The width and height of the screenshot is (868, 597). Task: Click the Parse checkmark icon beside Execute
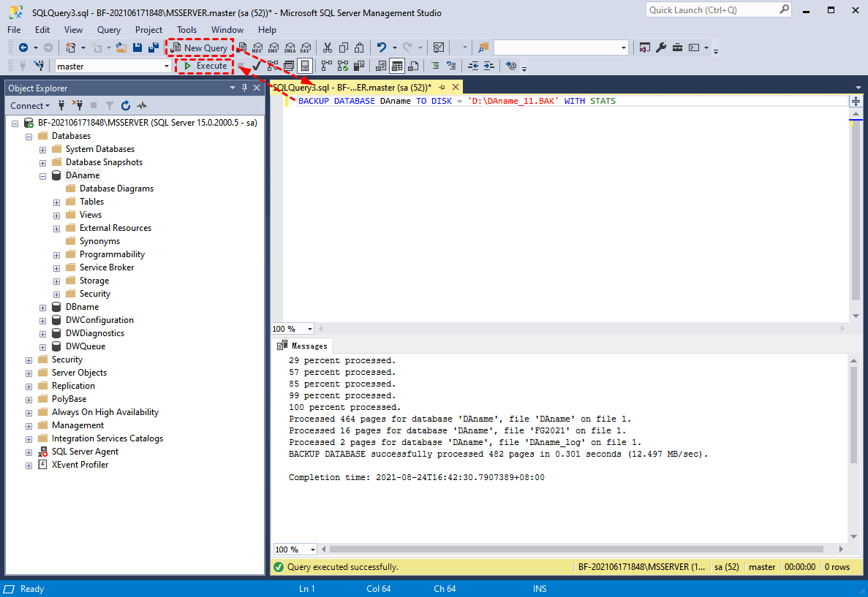pos(257,66)
